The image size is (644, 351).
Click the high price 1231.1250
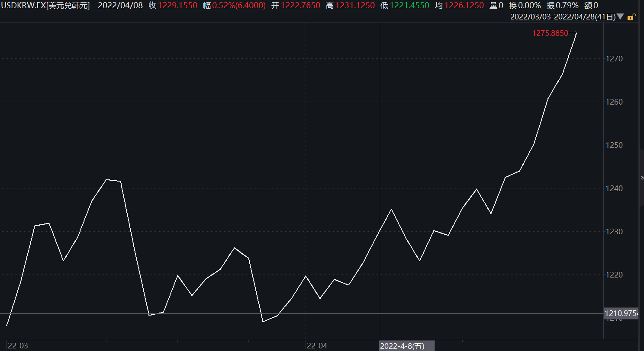[x=355, y=6]
